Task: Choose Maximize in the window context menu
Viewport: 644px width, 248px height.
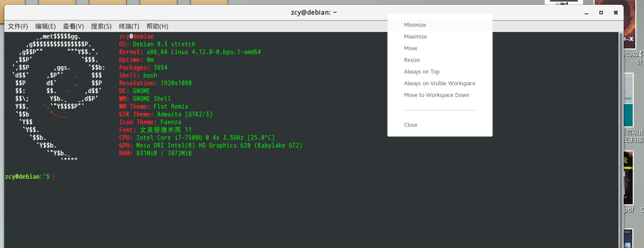Action: (415, 37)
